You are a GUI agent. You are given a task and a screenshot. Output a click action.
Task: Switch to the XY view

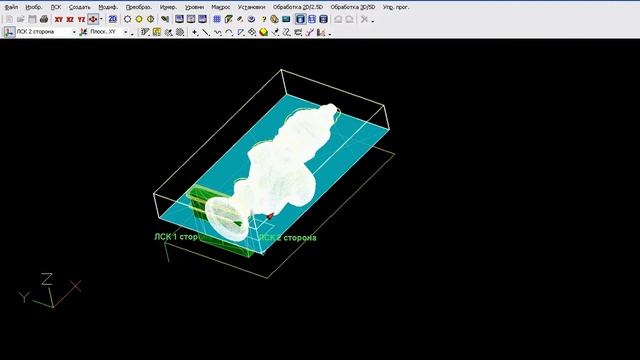click(59, 19)
